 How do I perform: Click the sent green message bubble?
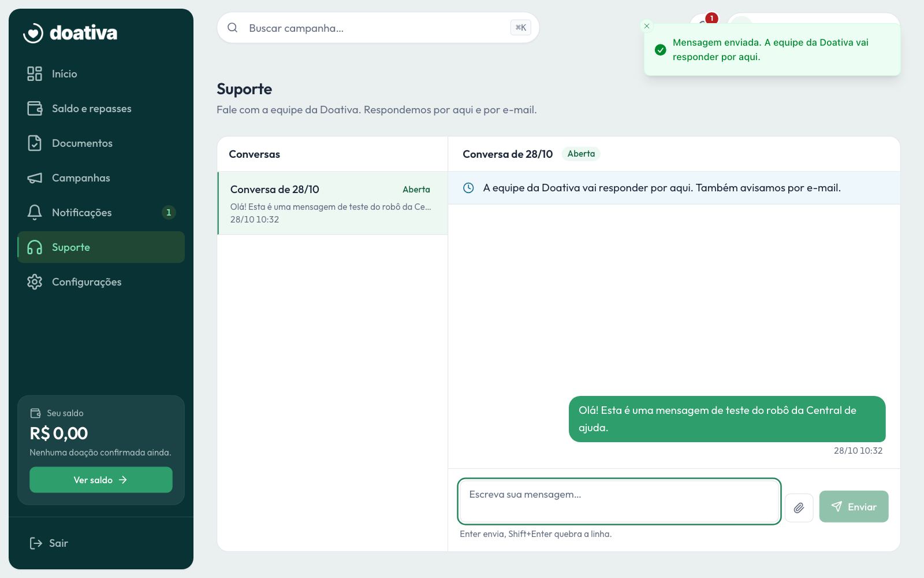tap(727, 419)
